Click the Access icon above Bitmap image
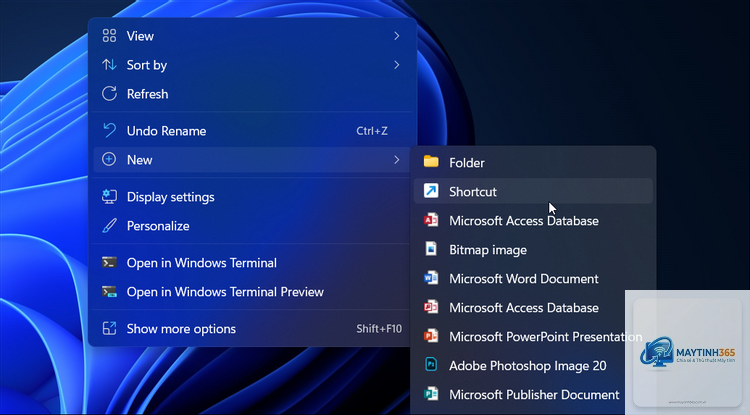The width and height of the screenshot is (750, 415). [431, 220]
